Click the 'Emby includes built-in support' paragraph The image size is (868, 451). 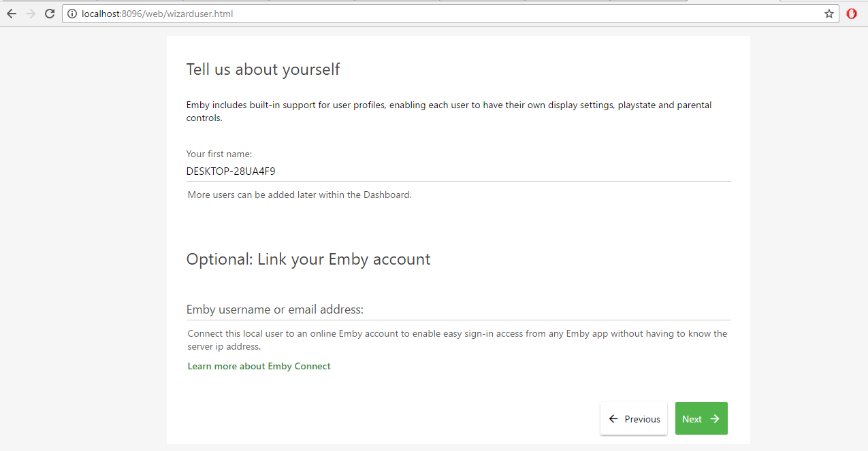tap(449, 112)
